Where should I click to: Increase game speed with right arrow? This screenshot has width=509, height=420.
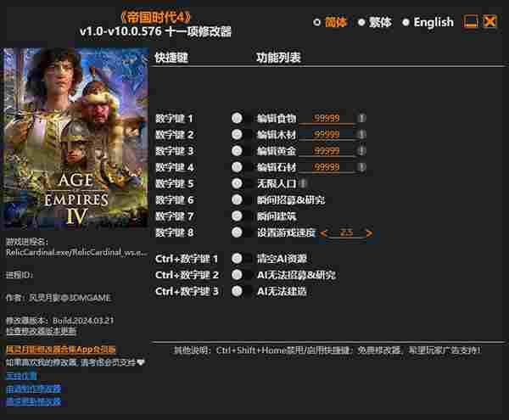[x=369, y=232]
